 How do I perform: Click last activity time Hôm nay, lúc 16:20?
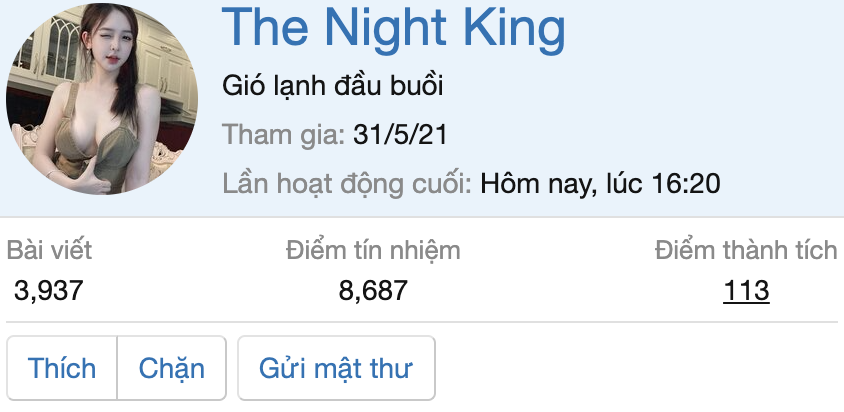point(600,184)
